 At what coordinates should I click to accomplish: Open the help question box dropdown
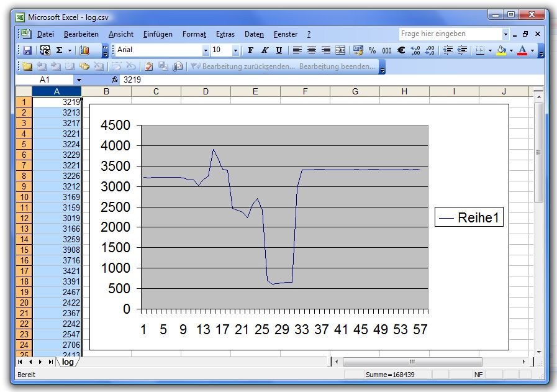click(x=505, y=34)
